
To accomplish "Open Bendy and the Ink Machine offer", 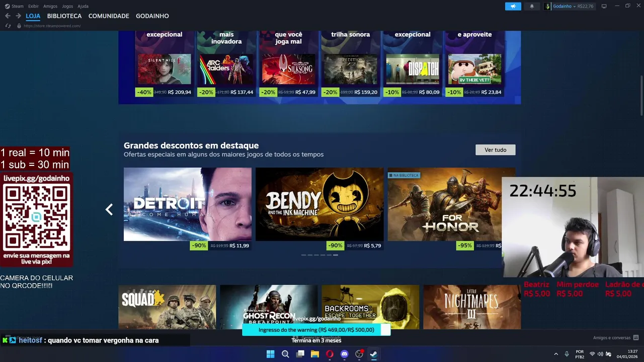I will [319, 204].
